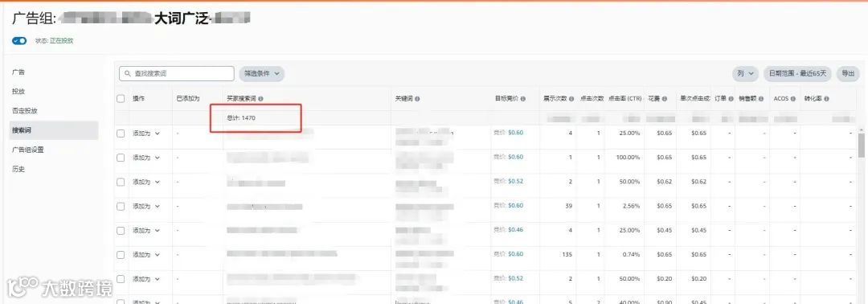Click the 点击率 (CTR) column header

(x=624, y=99)
